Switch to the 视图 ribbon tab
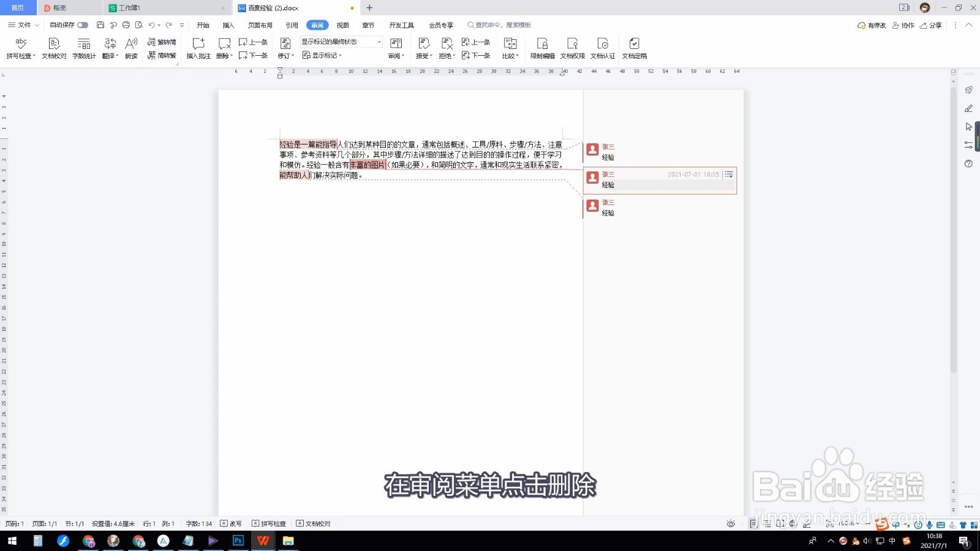 point(342,25)
